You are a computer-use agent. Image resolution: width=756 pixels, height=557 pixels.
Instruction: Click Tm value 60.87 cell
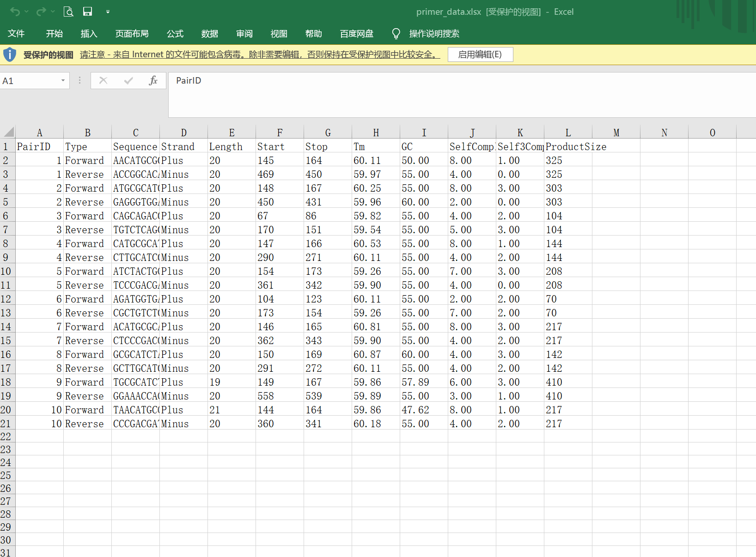pos(376,354)
